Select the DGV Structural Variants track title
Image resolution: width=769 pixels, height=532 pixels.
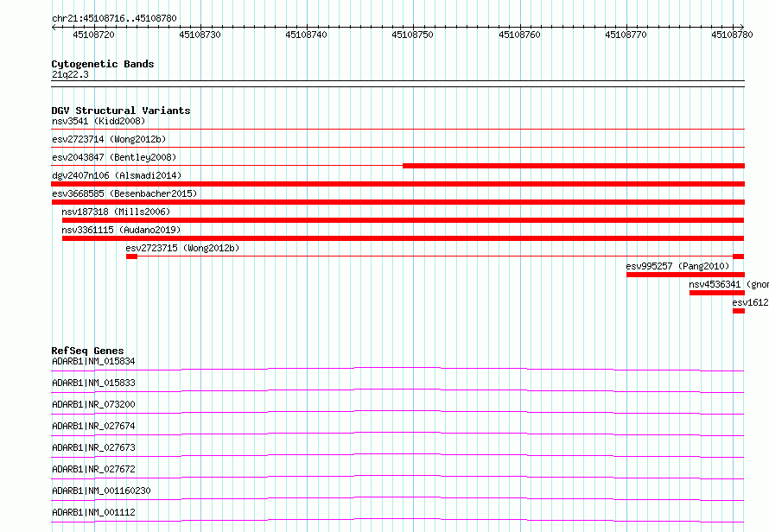[x=121, y=111]
